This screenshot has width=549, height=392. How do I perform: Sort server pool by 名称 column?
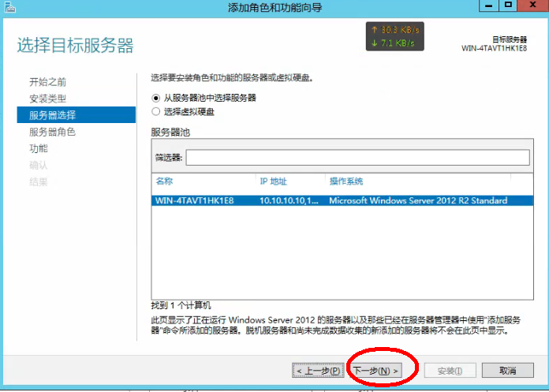(x=204, y=181)
